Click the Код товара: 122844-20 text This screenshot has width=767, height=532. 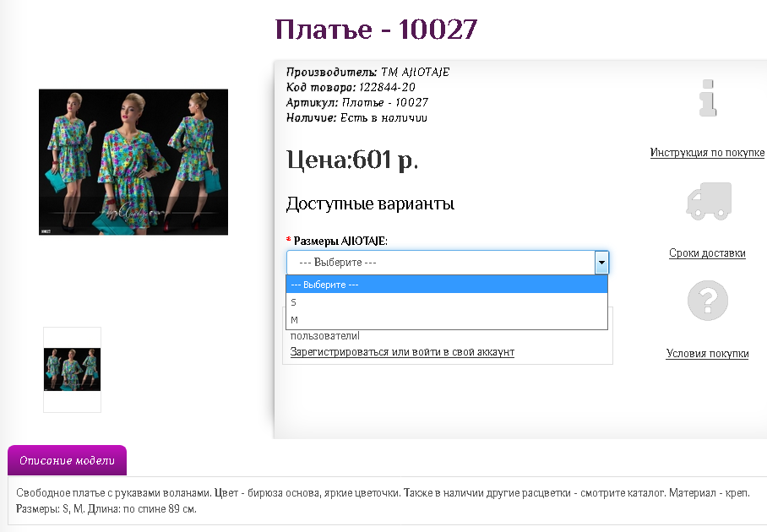coord(351,87)
